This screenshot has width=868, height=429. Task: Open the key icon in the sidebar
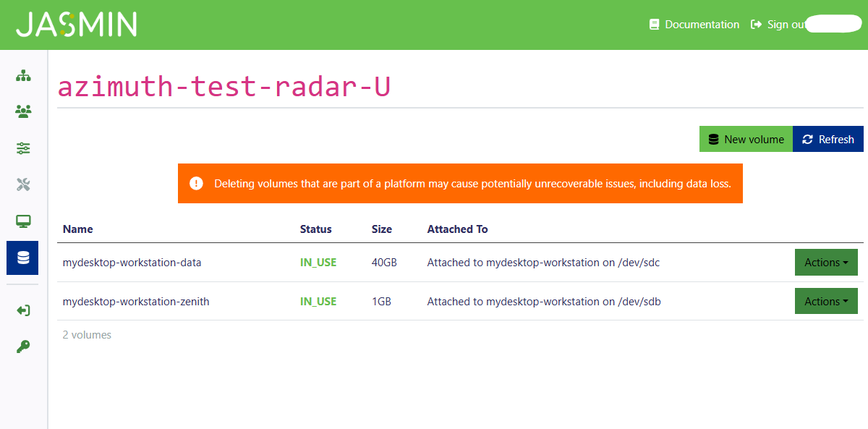(x=23, y=347)
